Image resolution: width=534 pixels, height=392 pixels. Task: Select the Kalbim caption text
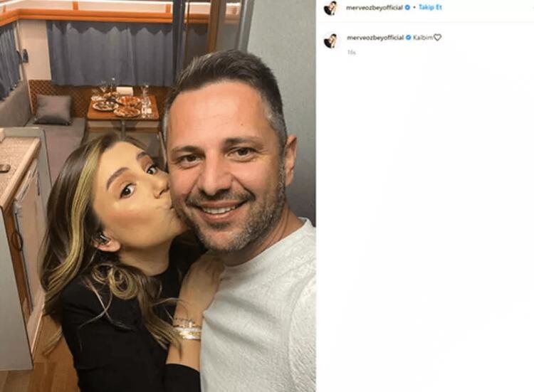pos(423,38)
